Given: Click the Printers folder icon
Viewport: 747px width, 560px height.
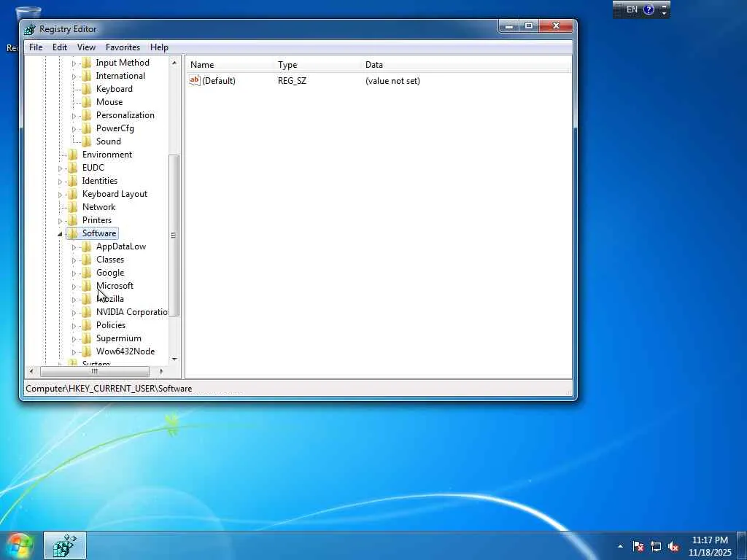Looking at the screenshot, I should [x=72, y=220].
